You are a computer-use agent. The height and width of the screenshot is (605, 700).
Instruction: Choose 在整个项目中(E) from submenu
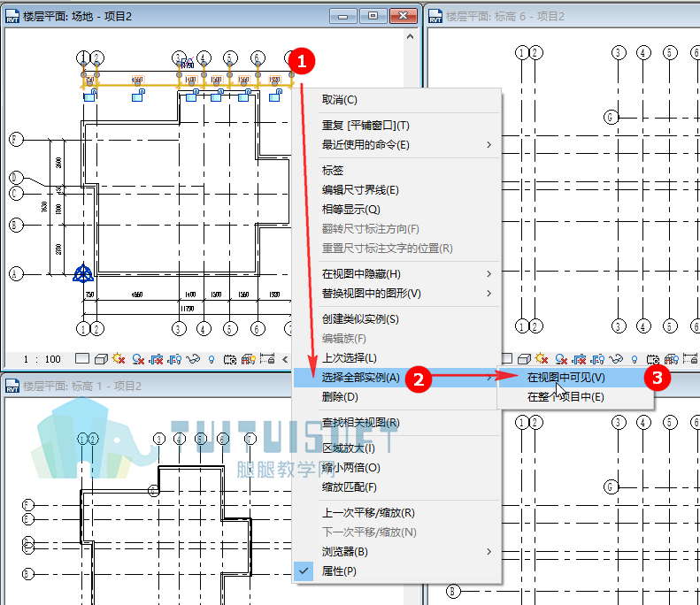(575, 396)
